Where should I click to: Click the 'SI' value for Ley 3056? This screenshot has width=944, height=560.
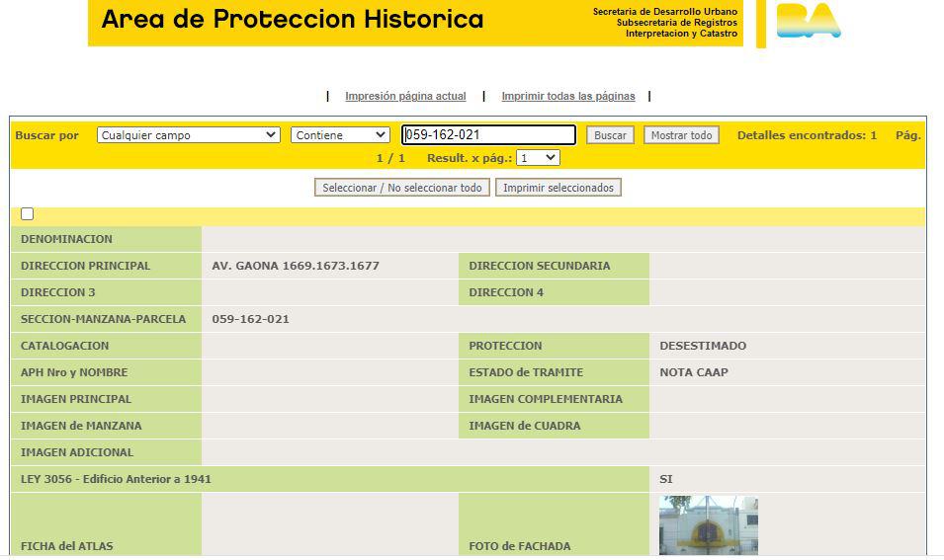(x=666, y=479)
